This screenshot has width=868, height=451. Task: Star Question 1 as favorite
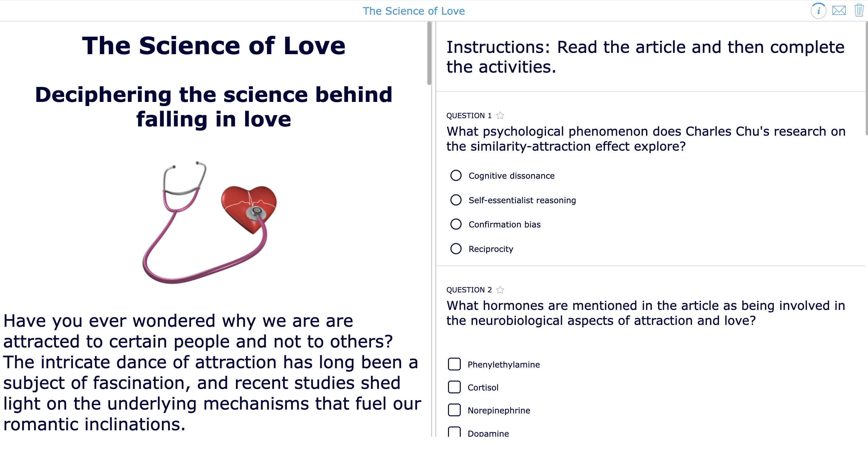pos(500,115)
